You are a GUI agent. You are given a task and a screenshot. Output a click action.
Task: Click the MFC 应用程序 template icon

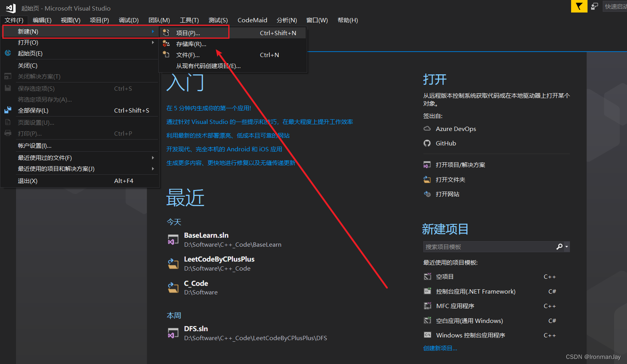(428, 306)
